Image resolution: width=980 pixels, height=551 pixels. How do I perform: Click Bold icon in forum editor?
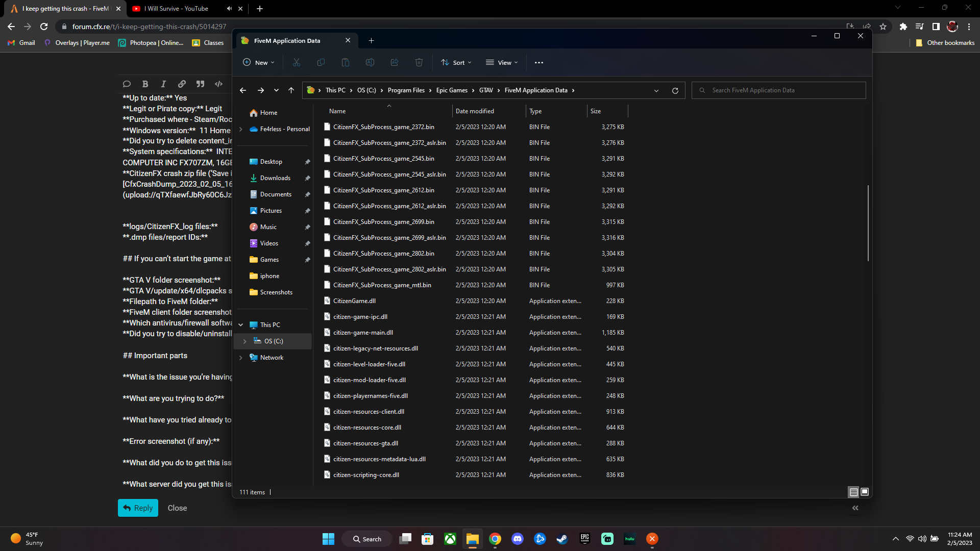coord(145,84)
